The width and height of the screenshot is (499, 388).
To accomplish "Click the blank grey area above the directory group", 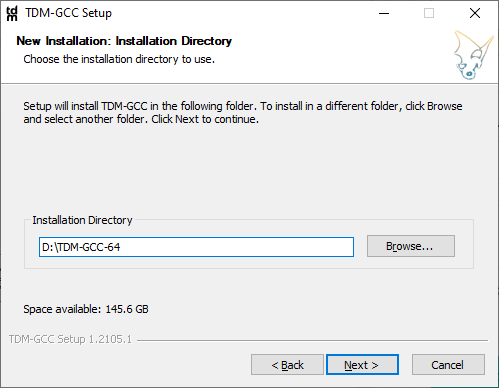I will [x=249, y=170].
